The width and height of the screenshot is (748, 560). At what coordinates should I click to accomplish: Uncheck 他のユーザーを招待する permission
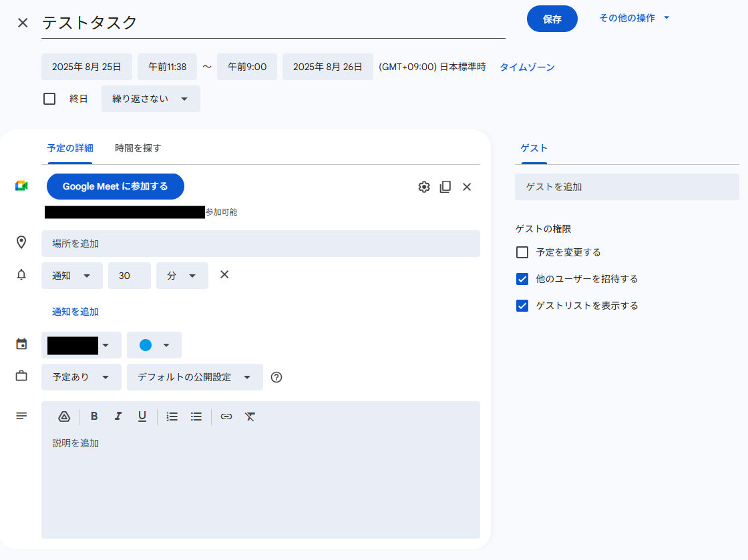(x=522, y=279)
